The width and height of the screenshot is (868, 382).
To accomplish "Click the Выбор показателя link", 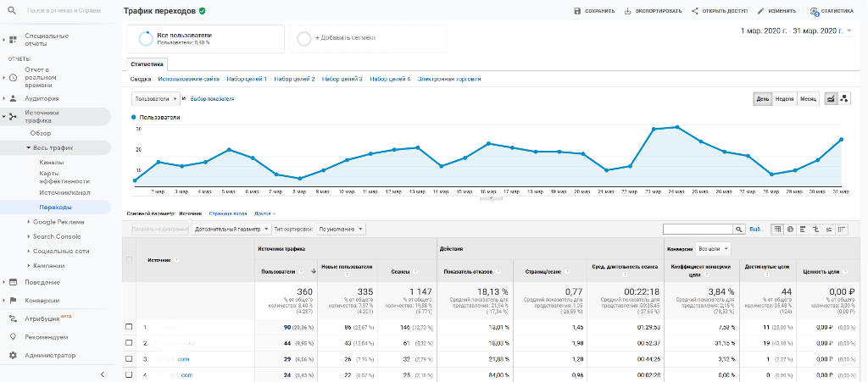I will point(212,99).
